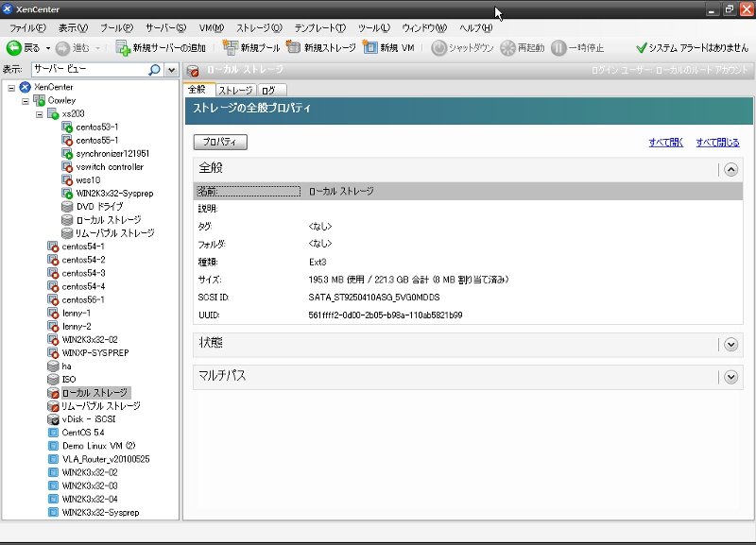756x545 pixels.
Task: Click the CentOS 5.4 template icon
Action: [53, 433]
